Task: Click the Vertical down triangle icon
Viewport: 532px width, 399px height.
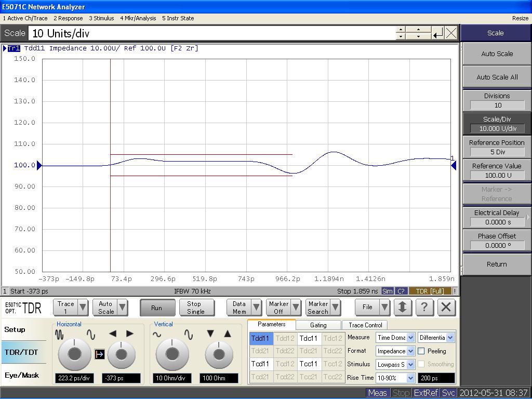Action: tap(210, 334)
